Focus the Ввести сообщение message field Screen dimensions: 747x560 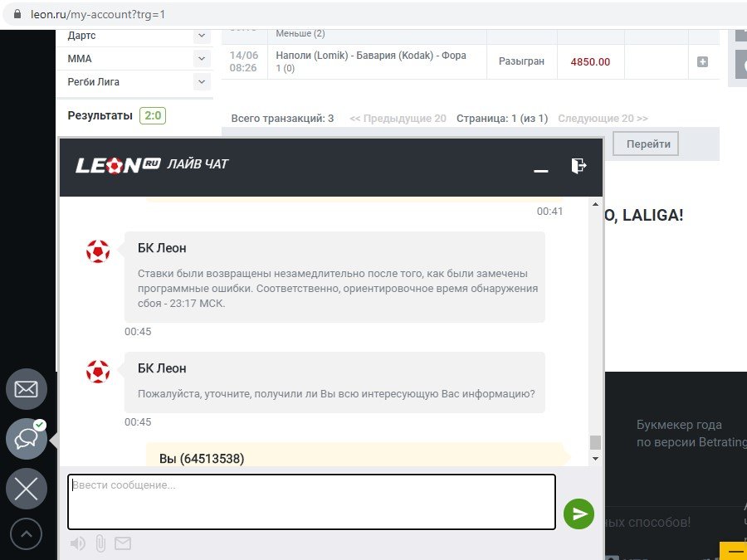311,501
